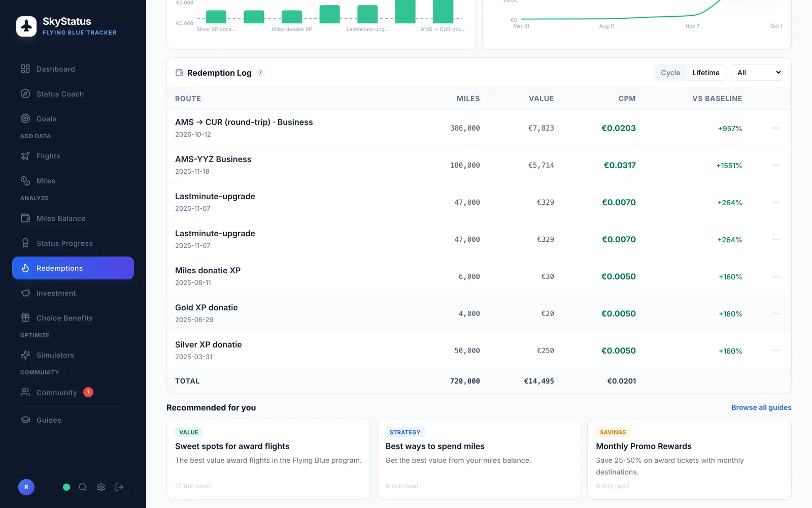Open more options for Miles donatie XP row

(x=776, y=276)
